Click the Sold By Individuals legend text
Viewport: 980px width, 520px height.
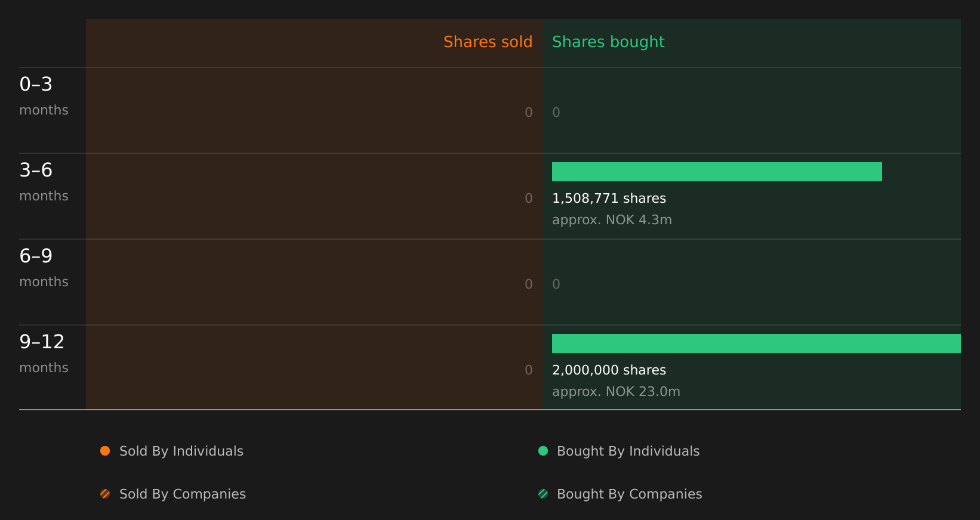pos(181,451)
